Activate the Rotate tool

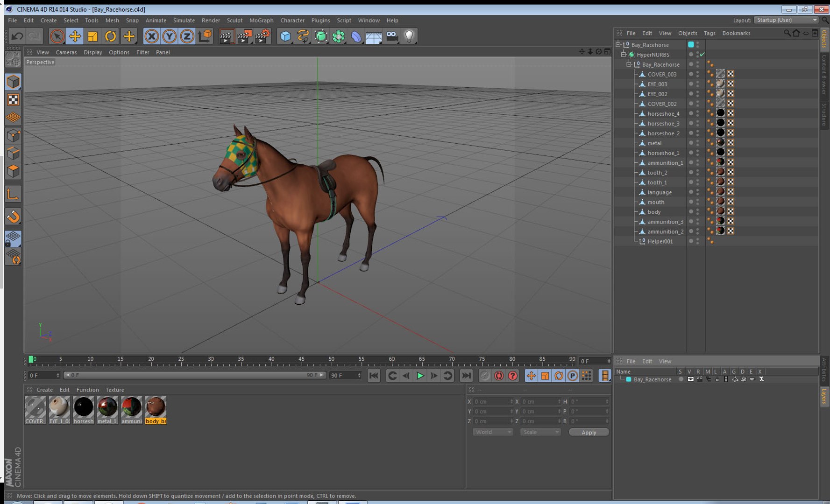tap(110, 36)
